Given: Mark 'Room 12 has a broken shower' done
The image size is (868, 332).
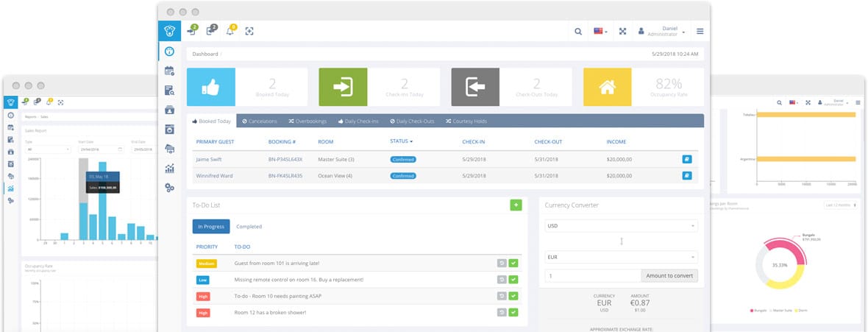Looking at the screenshot, I should pos(513,313).
